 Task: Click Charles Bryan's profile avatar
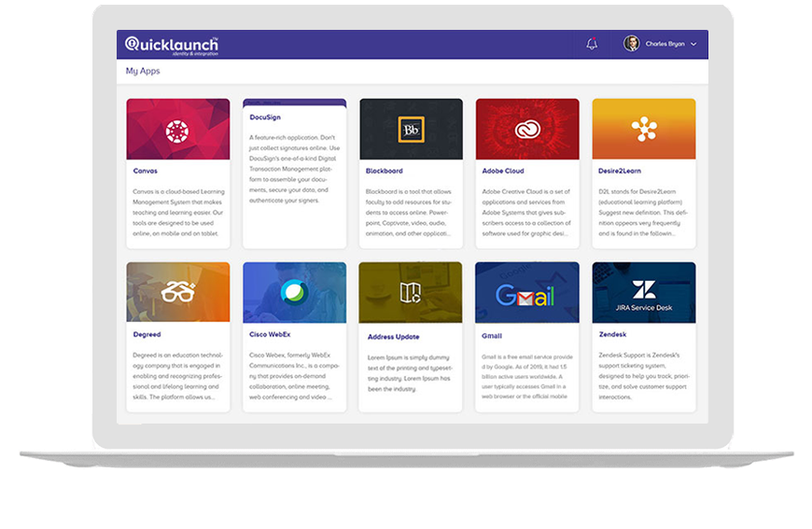(631, 44)
